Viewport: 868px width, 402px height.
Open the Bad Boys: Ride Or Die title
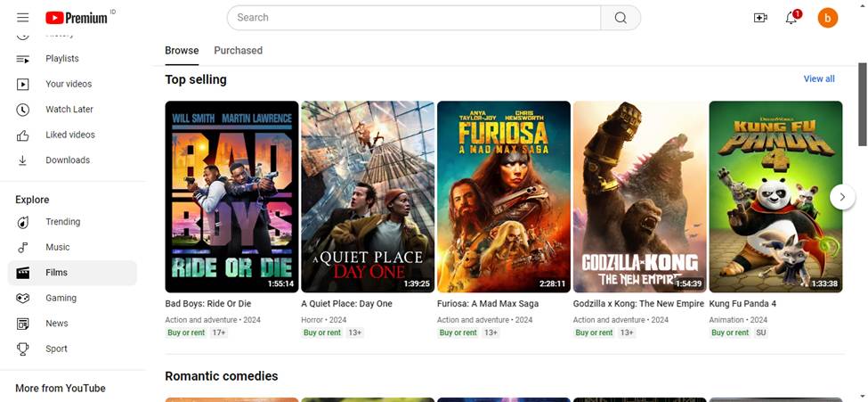(207, 304)
